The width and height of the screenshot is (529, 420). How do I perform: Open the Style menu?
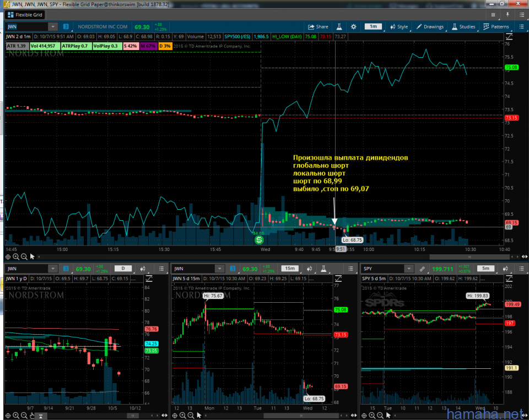(x=399, y=26)
